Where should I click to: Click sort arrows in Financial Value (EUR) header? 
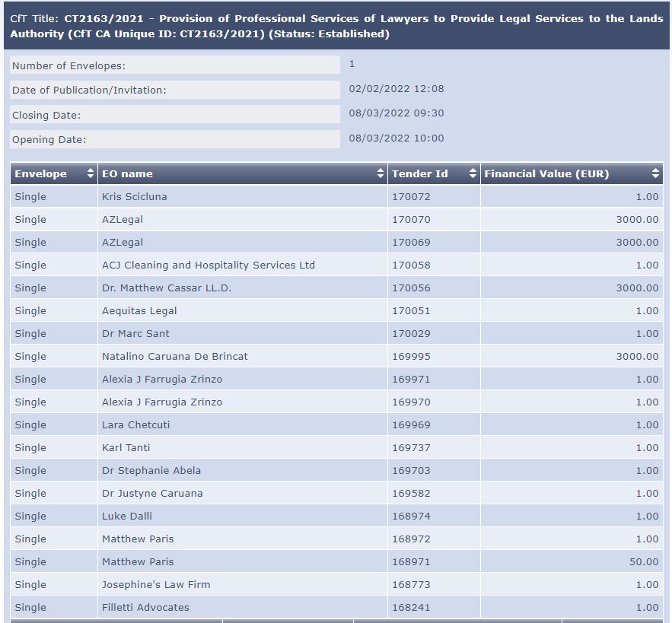click(x=655, y=173)
